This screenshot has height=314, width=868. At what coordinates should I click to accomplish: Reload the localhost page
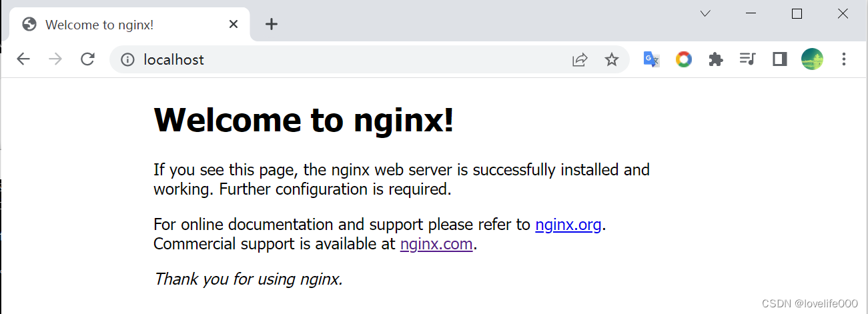coord(87,59)
